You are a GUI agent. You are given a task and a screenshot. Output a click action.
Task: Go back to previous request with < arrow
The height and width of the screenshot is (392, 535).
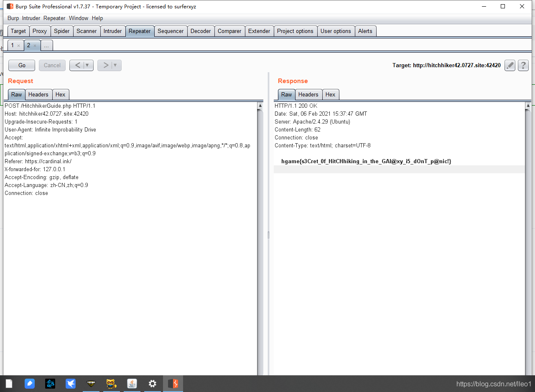point(77,65)
